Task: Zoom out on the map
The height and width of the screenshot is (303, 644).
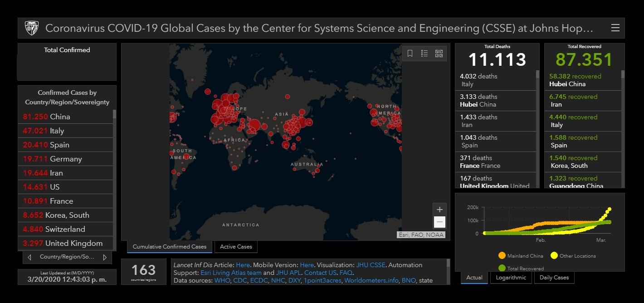Action: click(x=439, y=222)
